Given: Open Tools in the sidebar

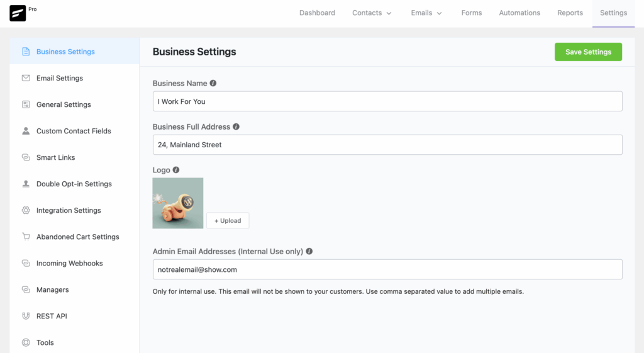Looking at the screenshot, I should click(74, 342).
